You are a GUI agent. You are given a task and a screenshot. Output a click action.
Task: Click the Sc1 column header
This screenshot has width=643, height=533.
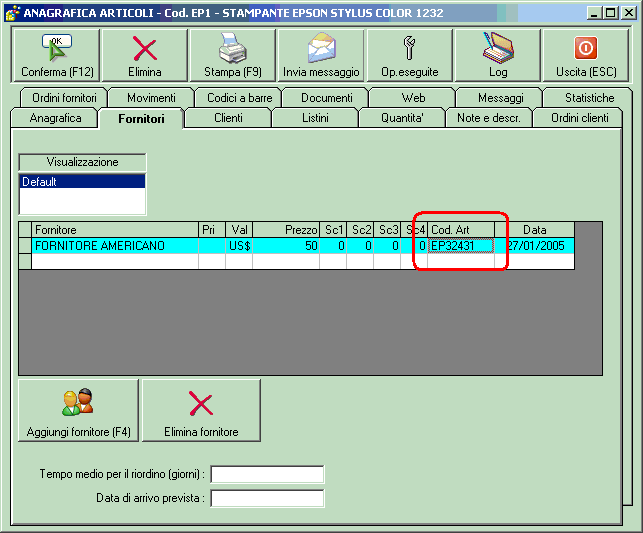(333, 230)
